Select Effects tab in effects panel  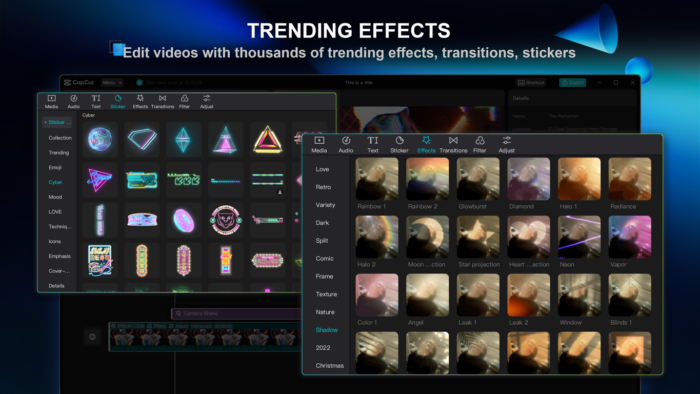tap(426, 145)
